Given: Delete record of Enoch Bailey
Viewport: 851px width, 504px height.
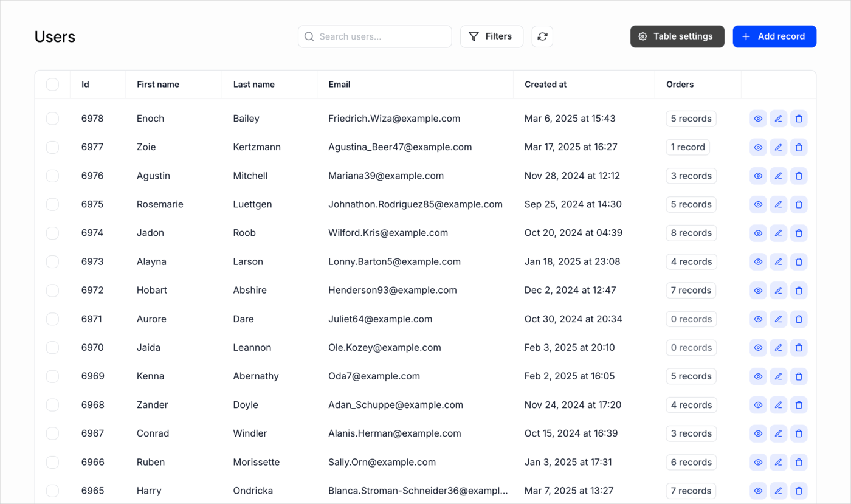Looking at the screenshot, I should 799,119.
